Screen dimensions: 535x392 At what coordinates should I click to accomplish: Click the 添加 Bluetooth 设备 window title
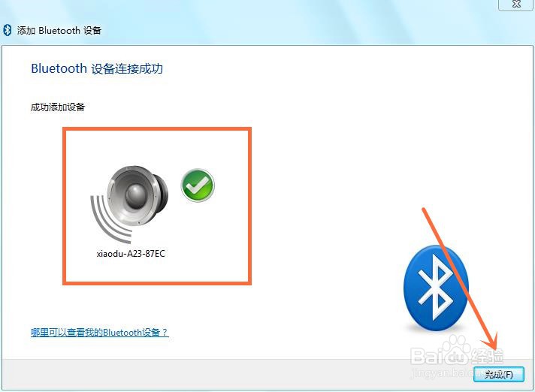pos(59,30)
